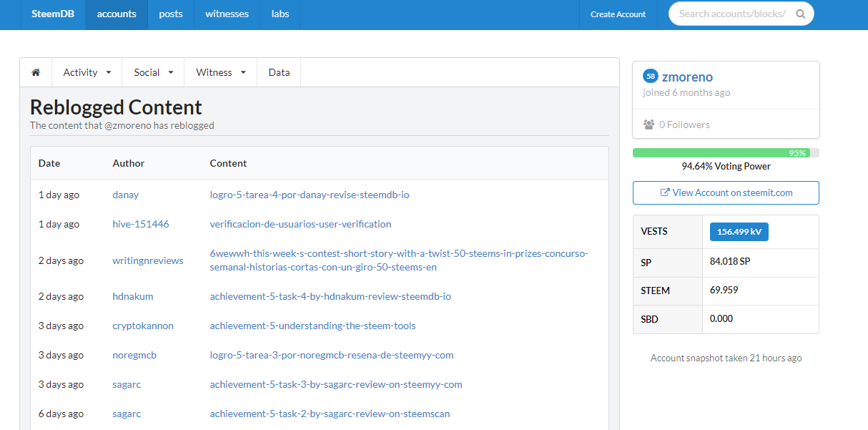Open sagarc author of steemscan review
868x430 pixels.
(127, 414)
